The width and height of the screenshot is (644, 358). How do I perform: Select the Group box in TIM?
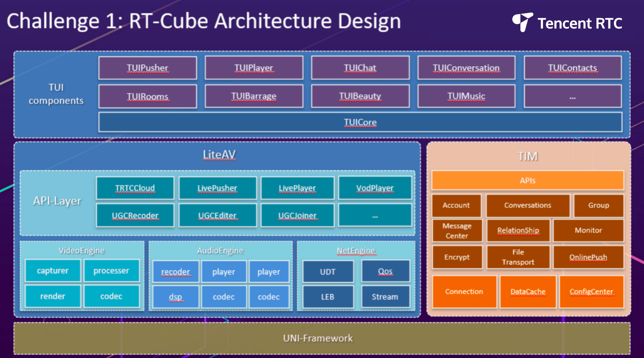pyautogui.click(x=599, y=205)
